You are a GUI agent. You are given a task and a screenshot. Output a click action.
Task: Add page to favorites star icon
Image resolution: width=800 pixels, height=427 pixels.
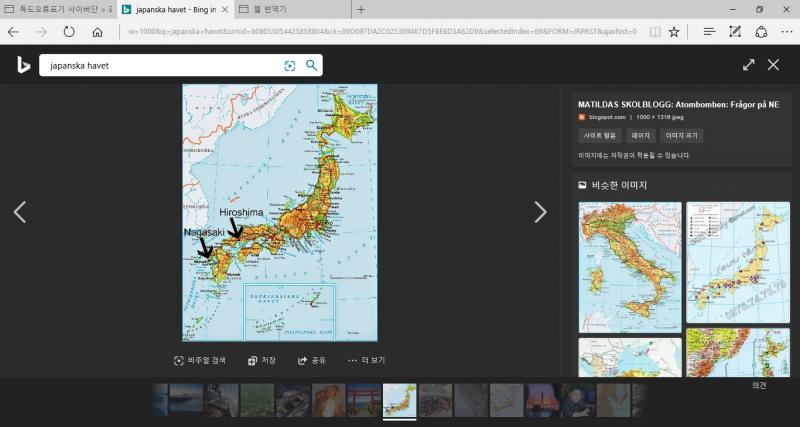point(674,32)
